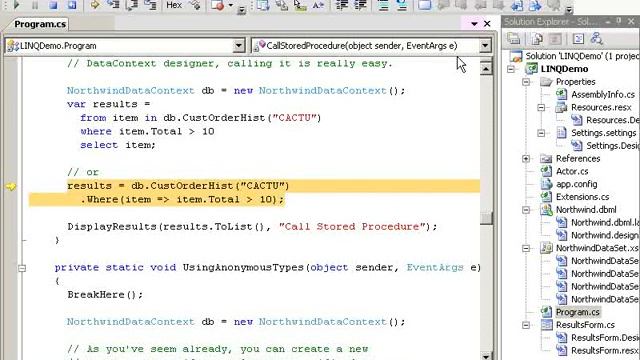Collapse the Resources.resx node
Viewport: 640px width, 360px height.
[x=541, y=107]
